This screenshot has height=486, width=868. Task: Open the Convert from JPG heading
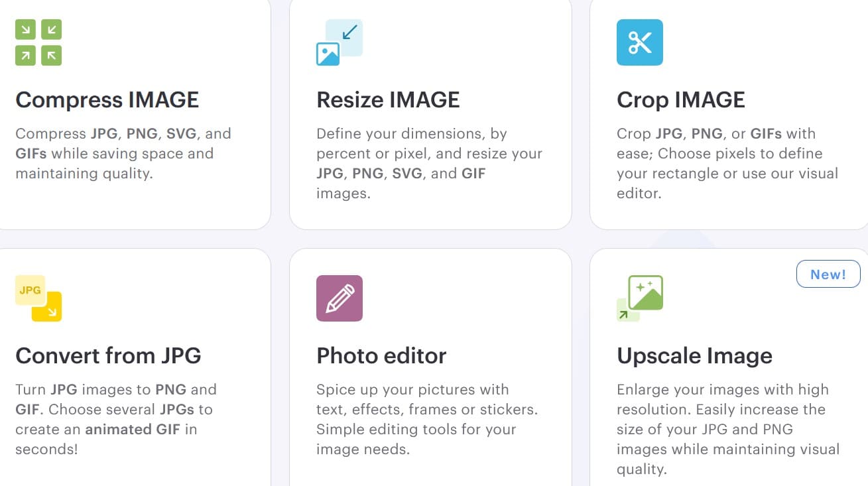(x=108, y=356)
